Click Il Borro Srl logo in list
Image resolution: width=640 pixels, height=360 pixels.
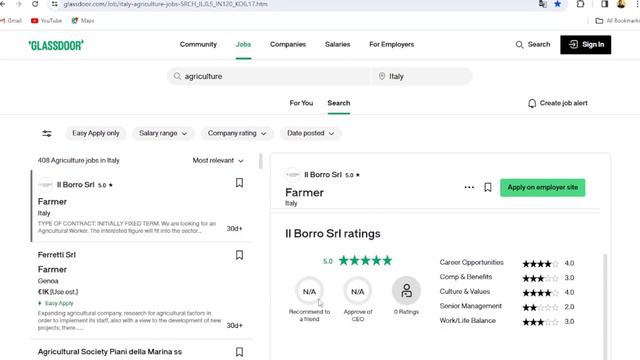tap(45, 185)
